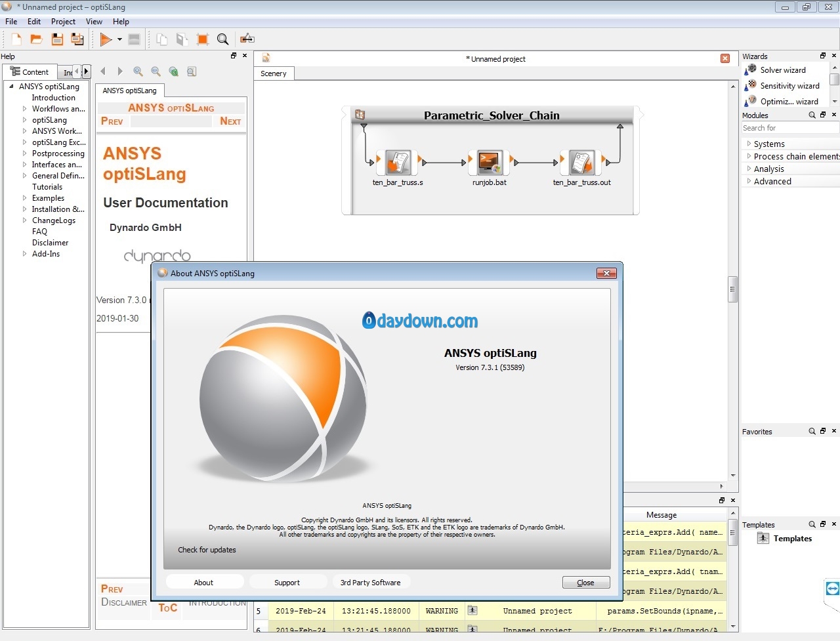Expand the Advanced module group

tap(749, 181)
